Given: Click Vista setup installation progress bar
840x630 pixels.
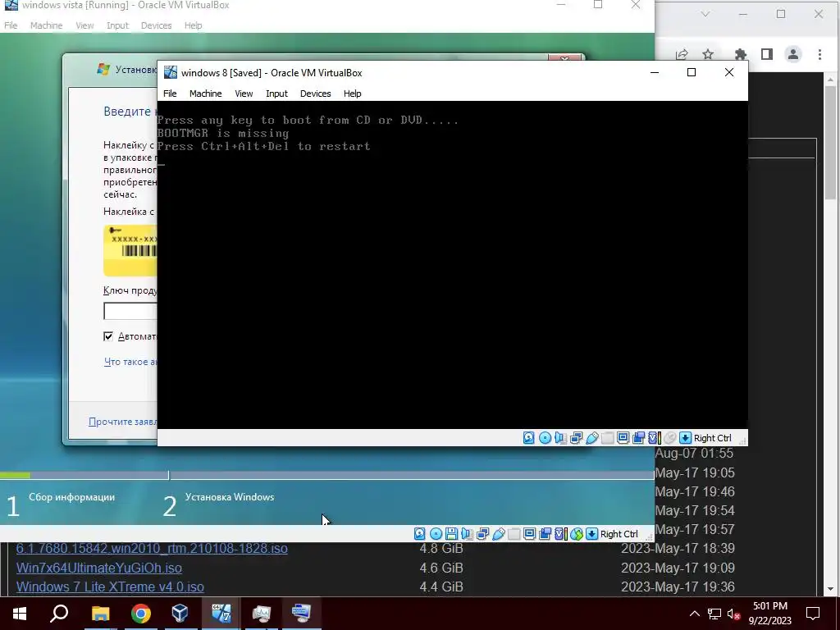Looking at the screenshot, I should tap(326, 475).
